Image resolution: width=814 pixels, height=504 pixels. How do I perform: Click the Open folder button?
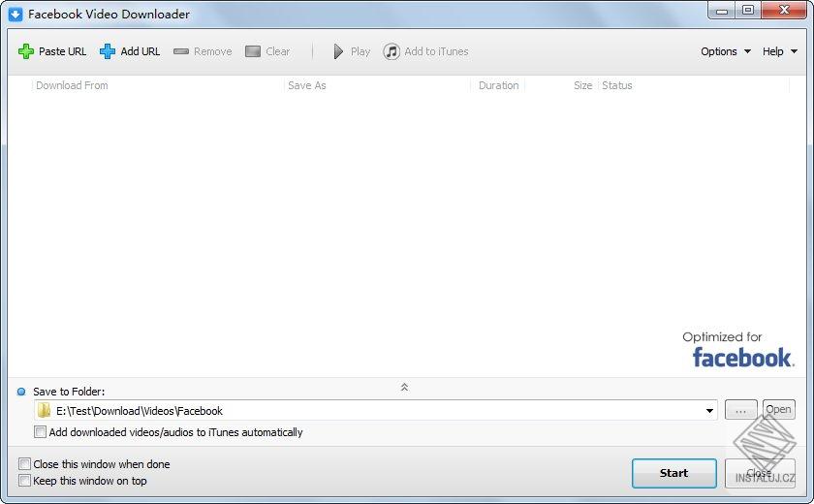coord(779,410)
